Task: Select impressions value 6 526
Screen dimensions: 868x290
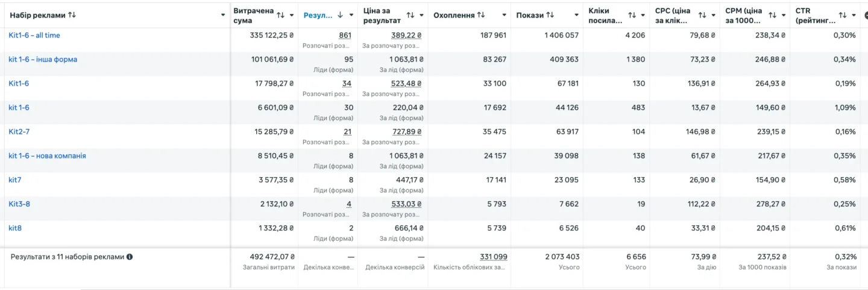Action: tap(568, 229)
